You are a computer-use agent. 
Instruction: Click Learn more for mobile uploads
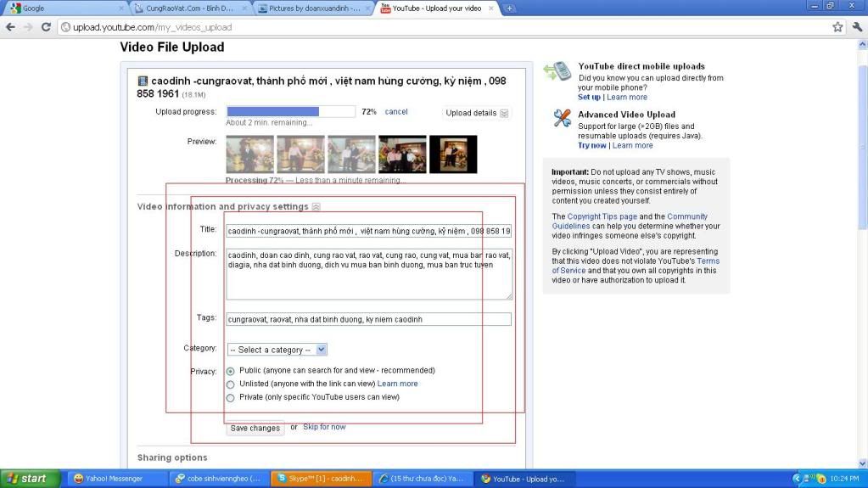pyautogui.click(x=627, y=97)
